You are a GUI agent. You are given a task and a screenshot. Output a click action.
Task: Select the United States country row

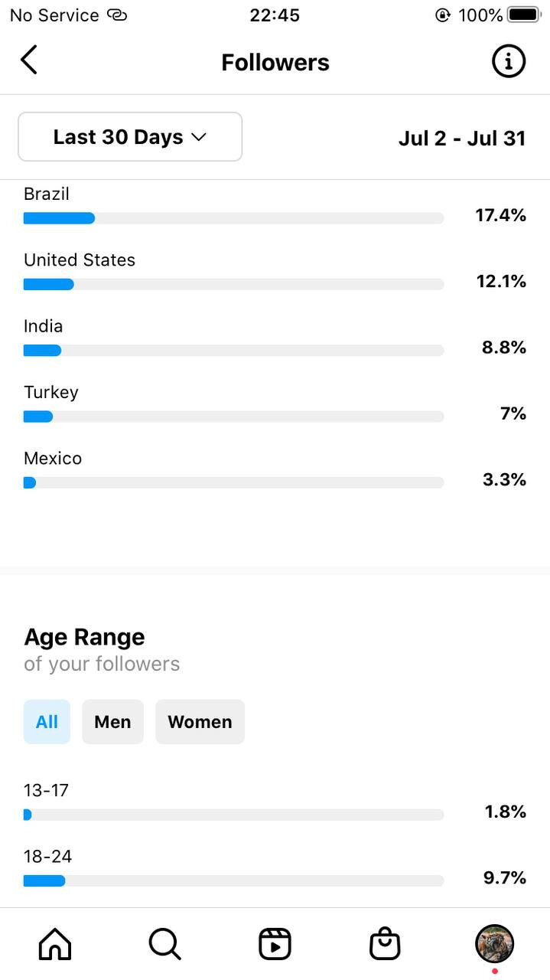click(275, 272)
